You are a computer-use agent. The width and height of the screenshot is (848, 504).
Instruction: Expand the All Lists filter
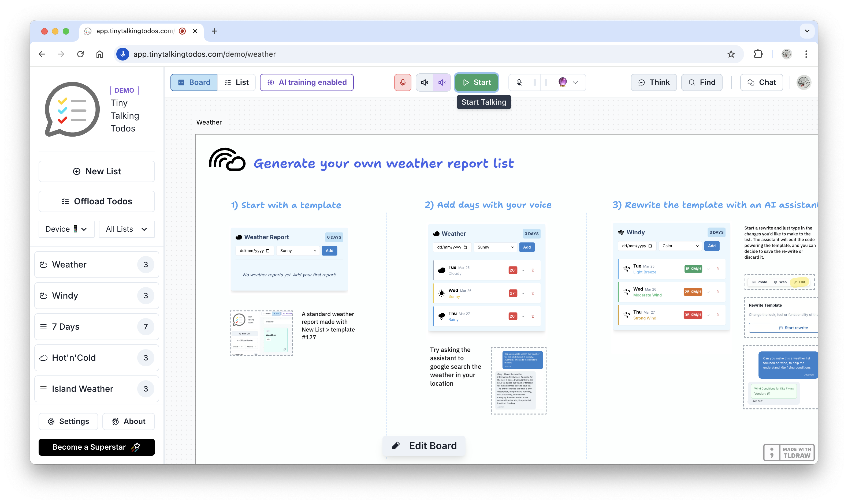(x=127, y=229)
